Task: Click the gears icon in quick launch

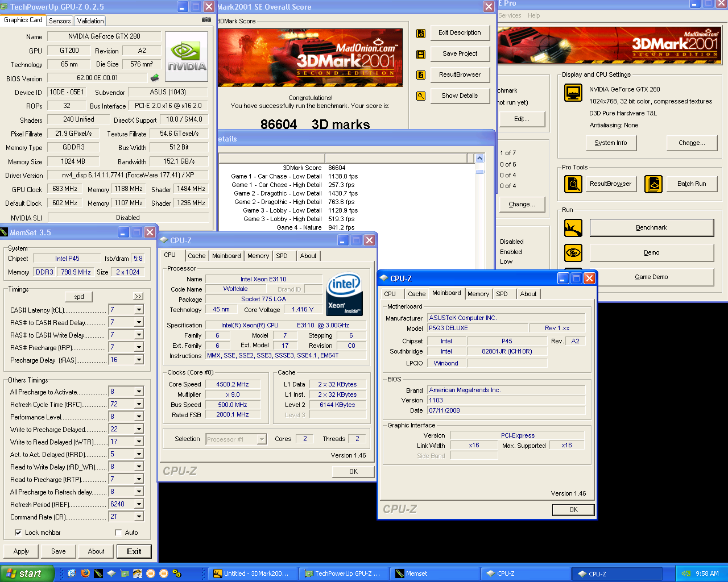Action: tap(177, 573)
